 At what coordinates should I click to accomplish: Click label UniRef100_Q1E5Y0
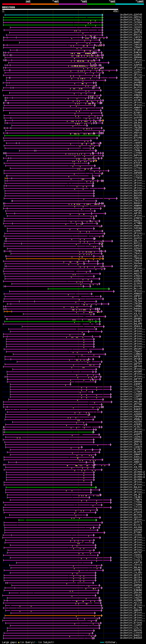131,72
